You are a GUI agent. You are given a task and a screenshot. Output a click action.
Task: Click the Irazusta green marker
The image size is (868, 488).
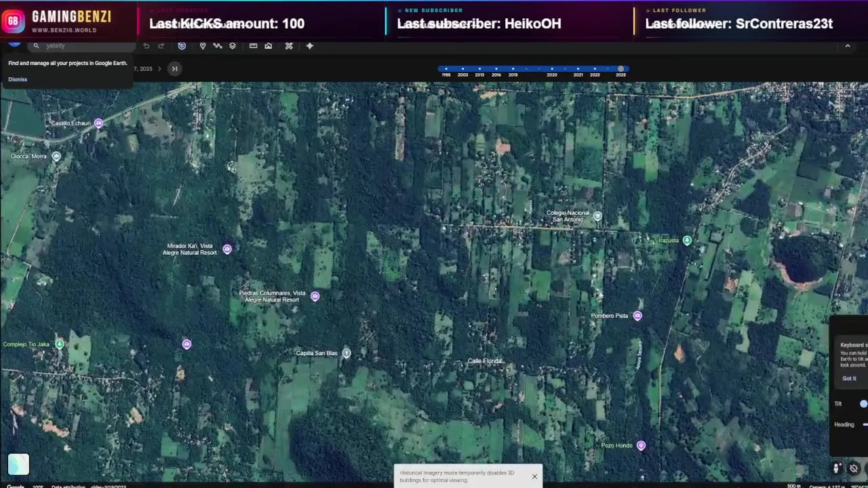click(687, 241)
